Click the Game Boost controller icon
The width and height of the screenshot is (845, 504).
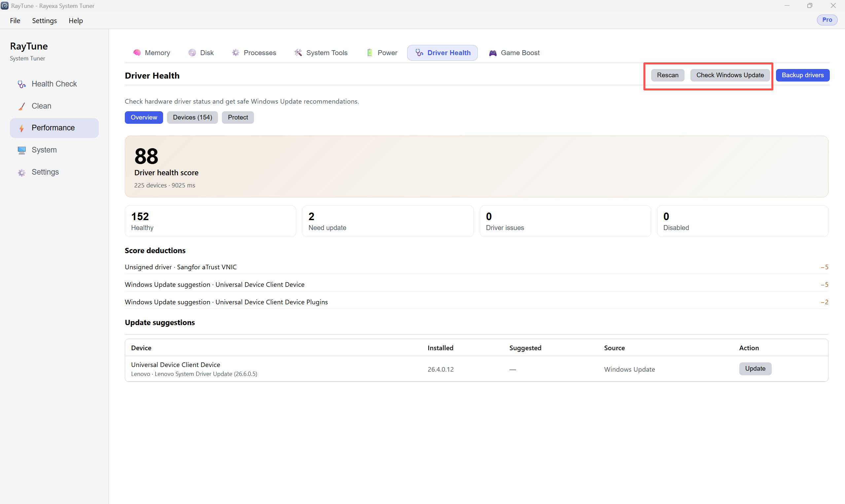click(493, 53)
